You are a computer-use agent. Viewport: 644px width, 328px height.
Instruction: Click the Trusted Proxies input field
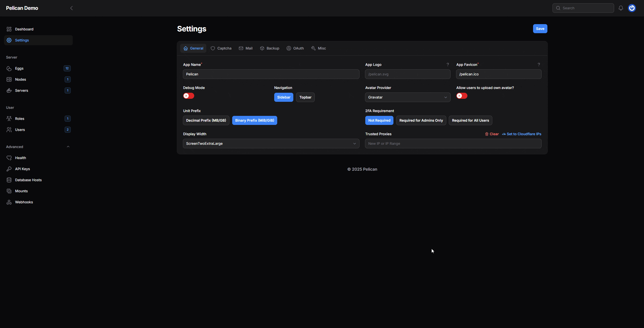[x=453, y=144]
